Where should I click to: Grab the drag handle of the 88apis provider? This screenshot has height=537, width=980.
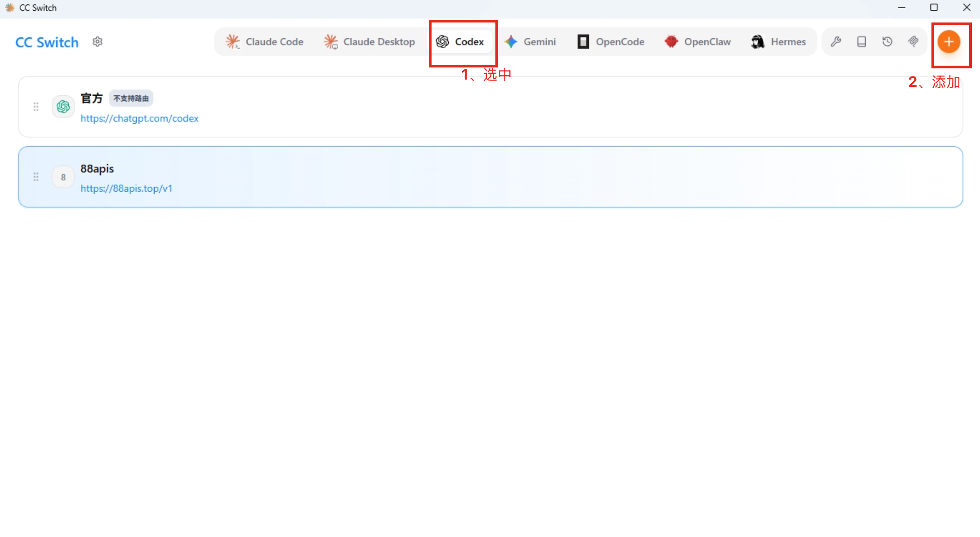click(36, 177)
